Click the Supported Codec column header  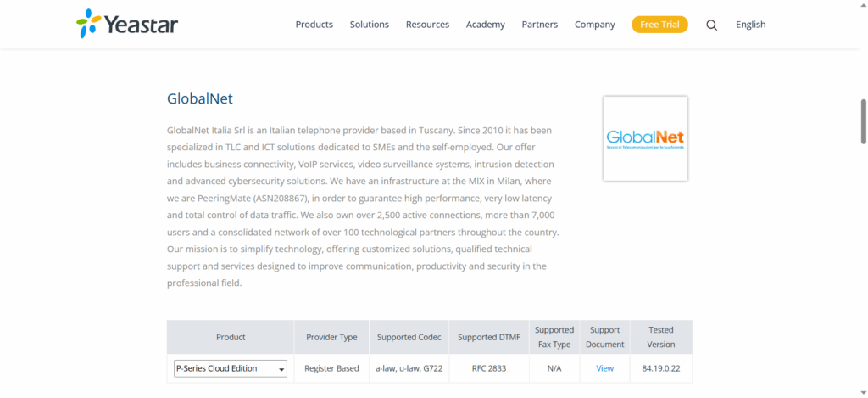click(409, 337)
